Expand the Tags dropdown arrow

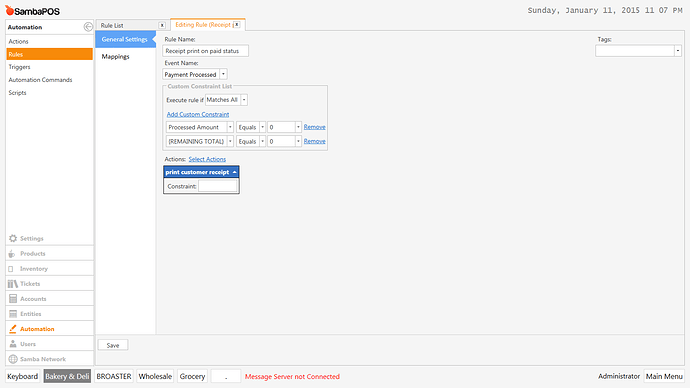(678, 51)
